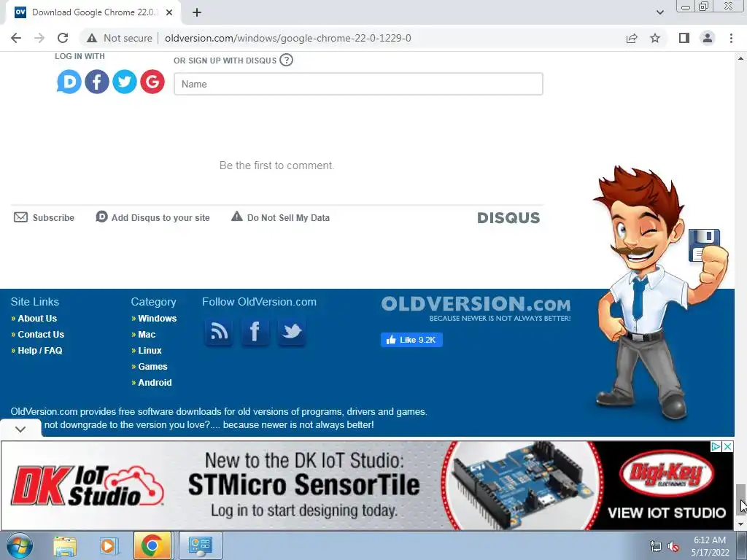
Task: Go to the Windows category
Action: (158, 319)
